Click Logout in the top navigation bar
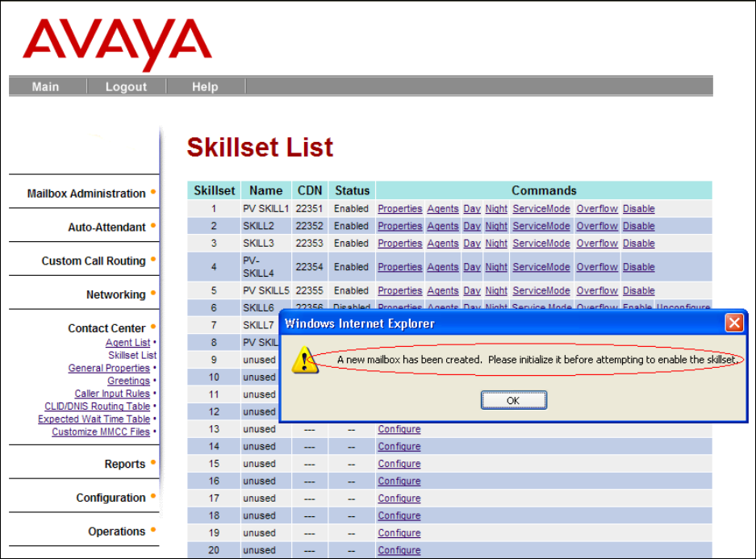The width and height of the screenshot is (756, 559). click(x=126, y=87)
